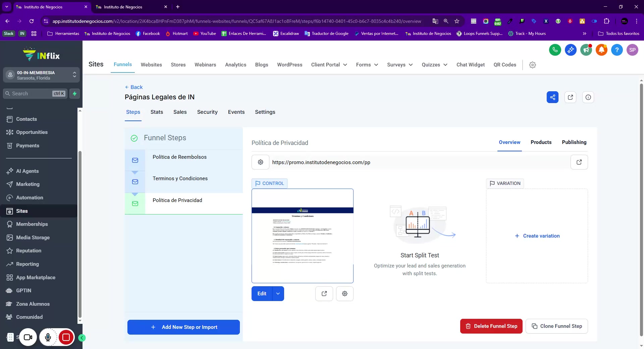Image resolution: width=644 pixels, height=349 pixels.
Task: Toggle the microphone recording icon
Action: pyautogui.click(x=48, y=337)
